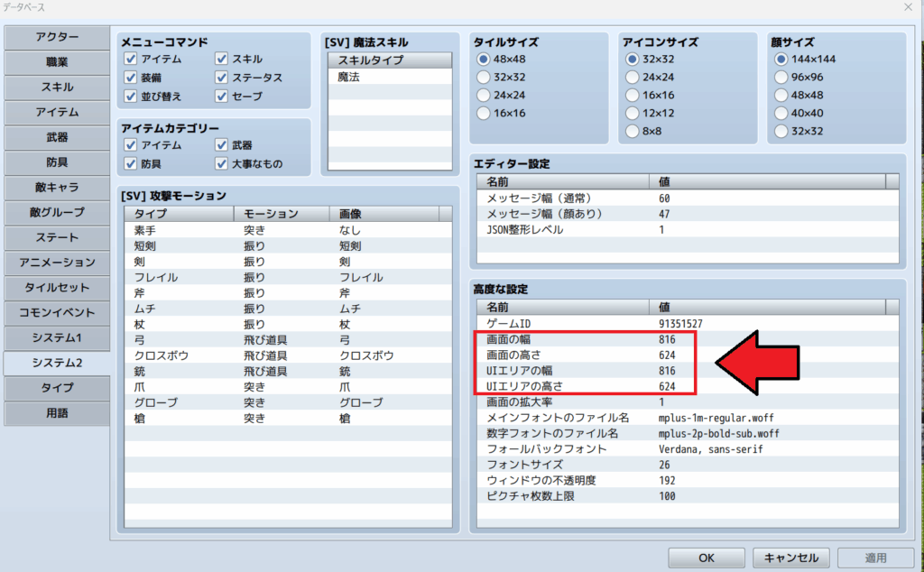This screenshot has height=572, width=924.
Task: Select icon size 12x12
Action: click(x=633, y=113)
